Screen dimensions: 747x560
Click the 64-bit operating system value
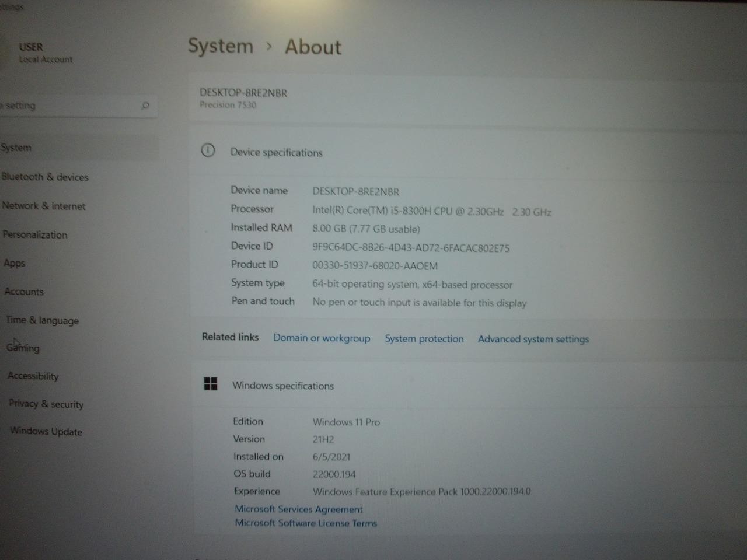(412, 285)
